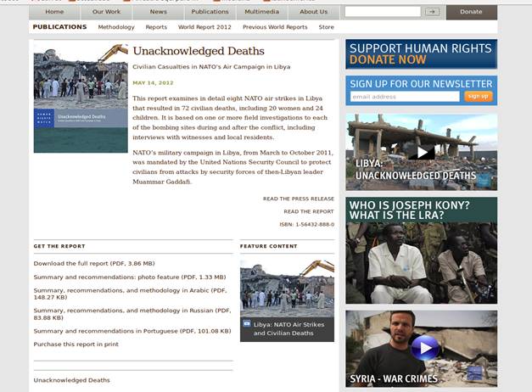Click the site search input field
The width and height of the screenshot is (532, 392).
pos(383,12)
